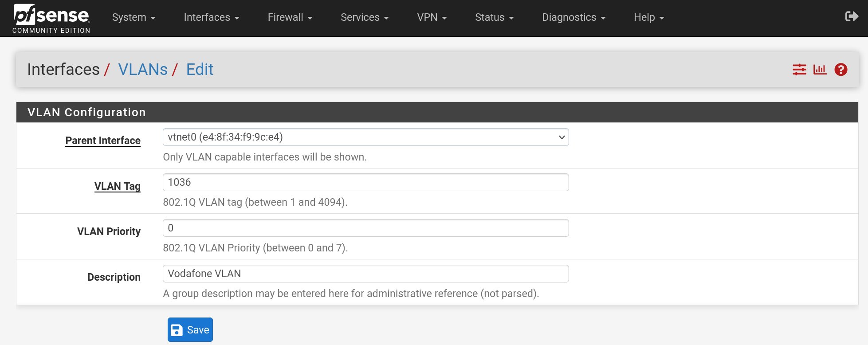
Task: Focus the VLAN Priority input
Action: (365, 228)
